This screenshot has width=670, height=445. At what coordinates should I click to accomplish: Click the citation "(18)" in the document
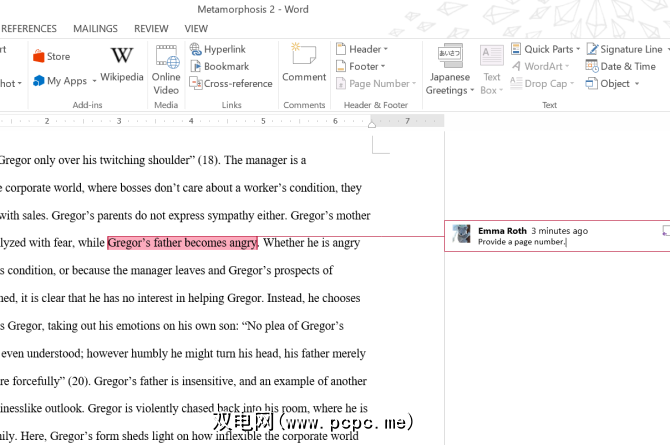[208, 160]
